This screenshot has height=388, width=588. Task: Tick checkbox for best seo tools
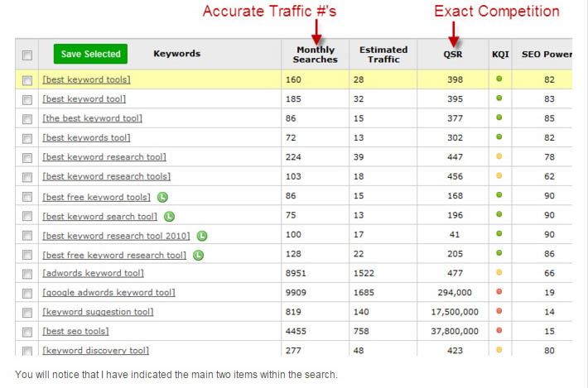click(27, 333)
